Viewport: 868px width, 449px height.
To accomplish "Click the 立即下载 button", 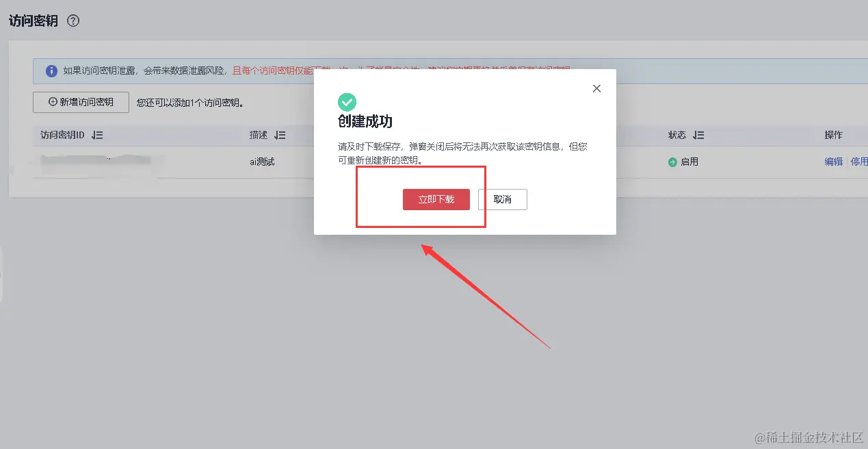I will pyautogui.click(x=436, y=199).
